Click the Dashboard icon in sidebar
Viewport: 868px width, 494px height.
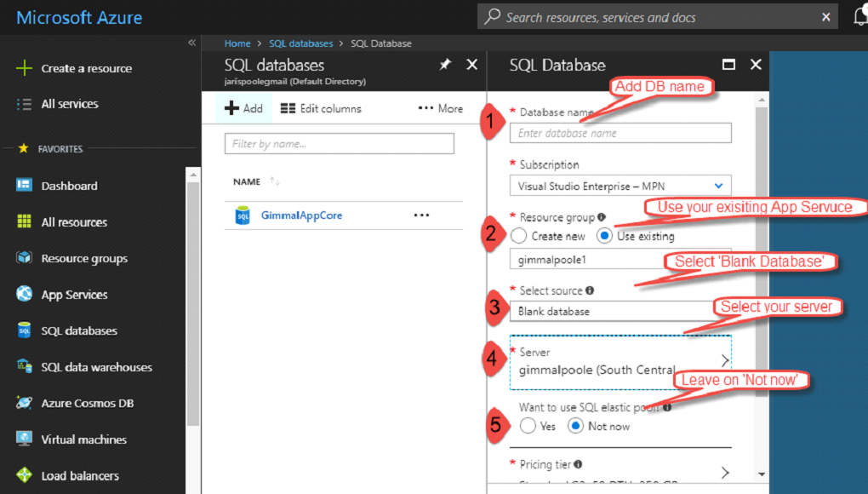pos(24,186)
